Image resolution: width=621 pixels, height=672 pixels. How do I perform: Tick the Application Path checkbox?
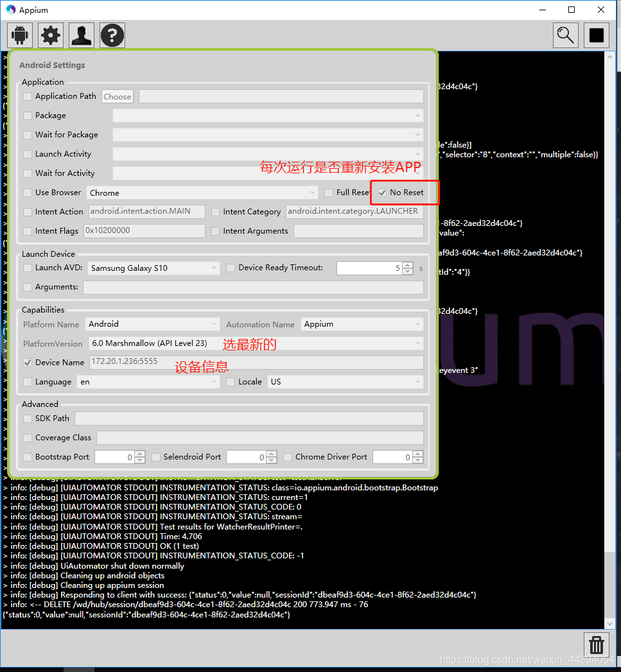pyautogui.click(x=28, y=96)
